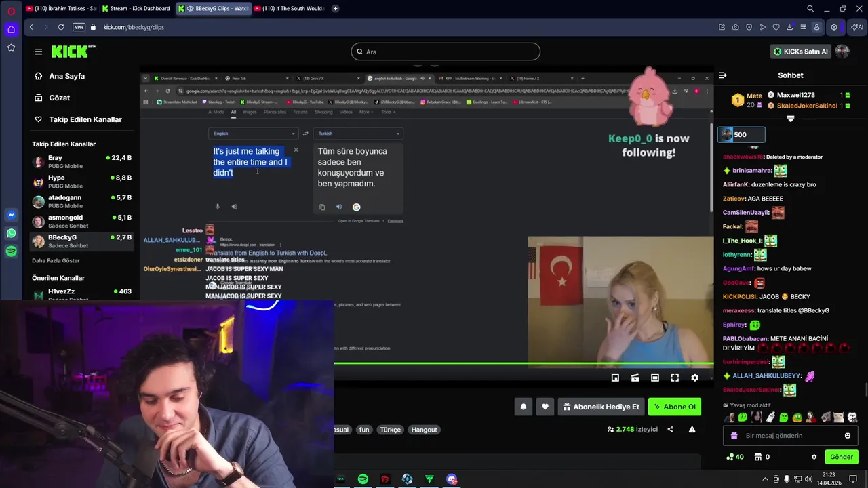Select the fun tag
This screenshot has width=868, height=488.
pos(364,430)
